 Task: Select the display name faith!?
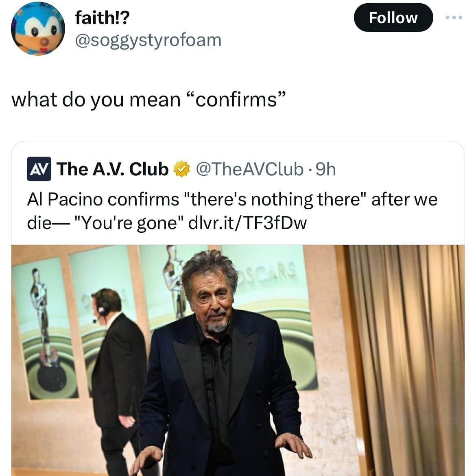click(102, 17)
